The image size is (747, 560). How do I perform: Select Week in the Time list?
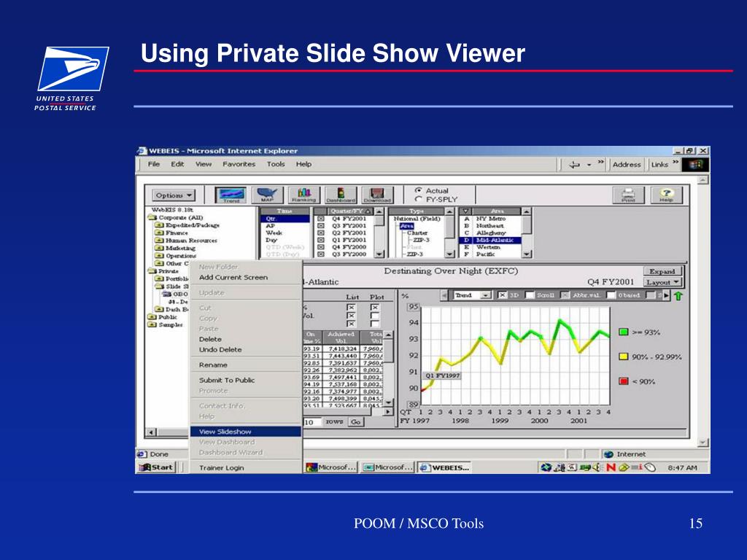[274, 233]
